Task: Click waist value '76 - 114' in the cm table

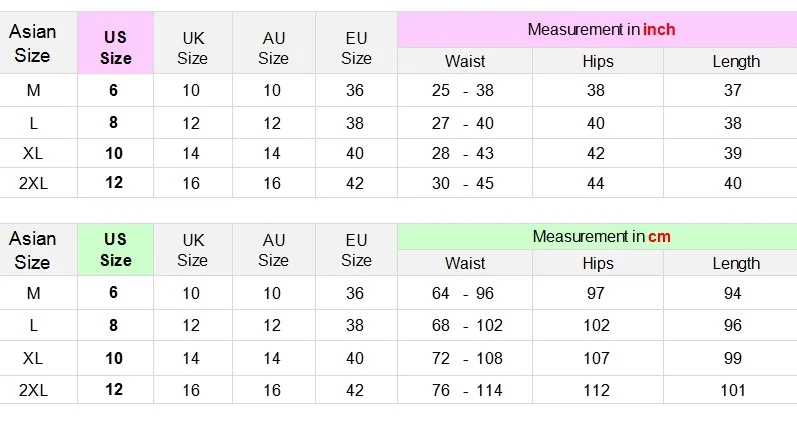Action: coord(467,390)
